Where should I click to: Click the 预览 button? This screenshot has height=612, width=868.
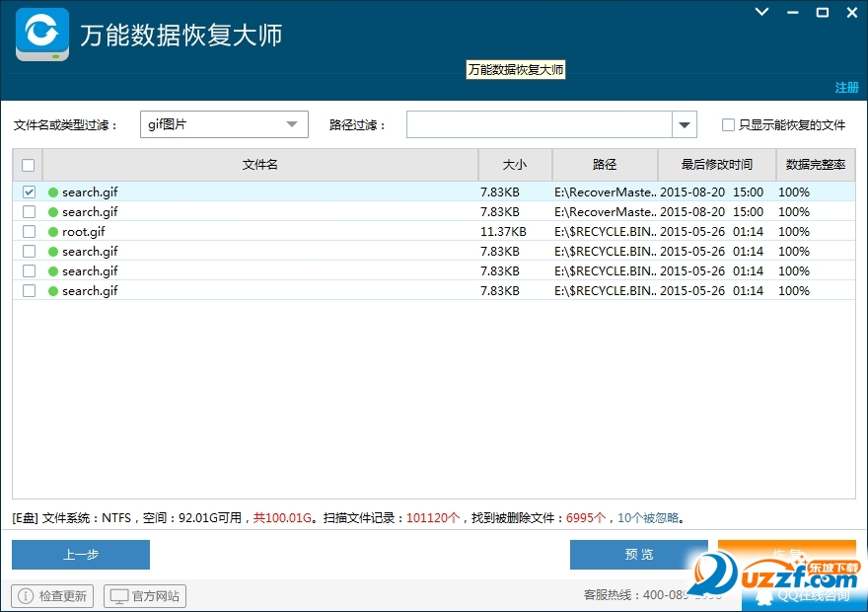click(638, 555)
